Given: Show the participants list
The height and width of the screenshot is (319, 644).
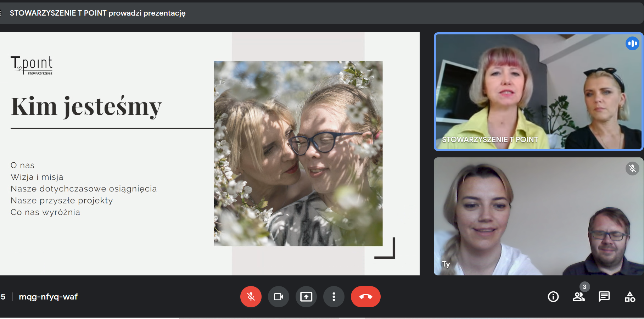Looking at the screenshot, I should (578, 297).
